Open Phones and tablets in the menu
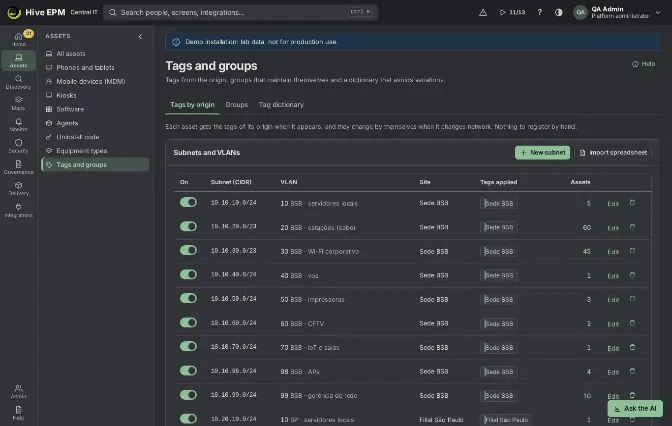The height and width of the screenshot is (426, 672). (95, 67)
